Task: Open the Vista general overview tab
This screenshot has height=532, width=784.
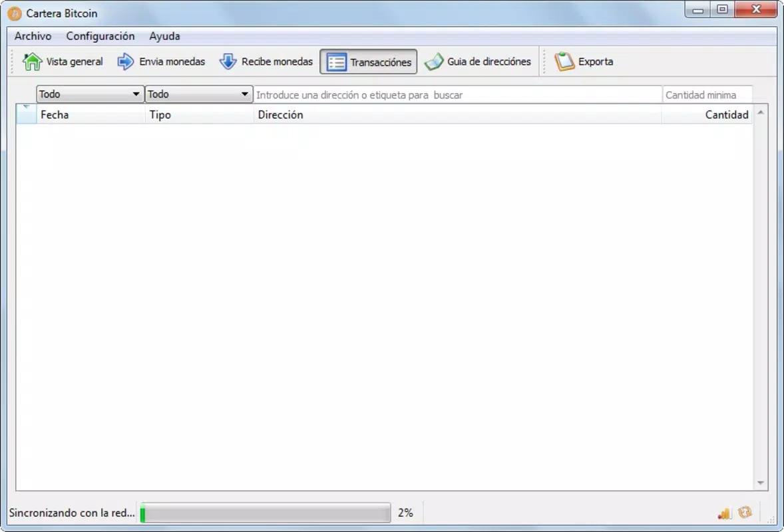Action: coord(63,61)
